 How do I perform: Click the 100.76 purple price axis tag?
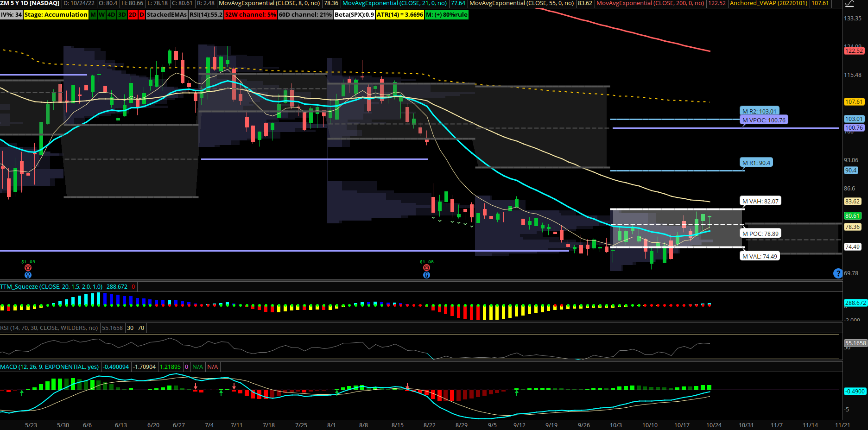pos(854,128)
